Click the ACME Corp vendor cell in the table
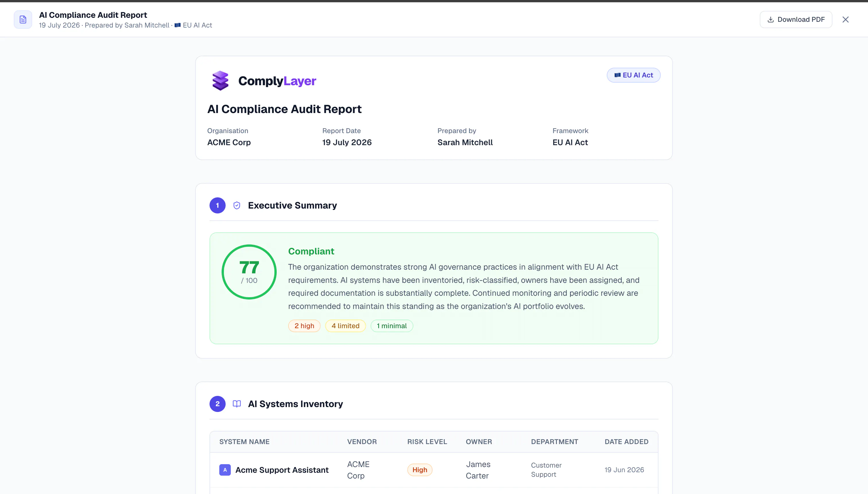 [x=358, y=470]
